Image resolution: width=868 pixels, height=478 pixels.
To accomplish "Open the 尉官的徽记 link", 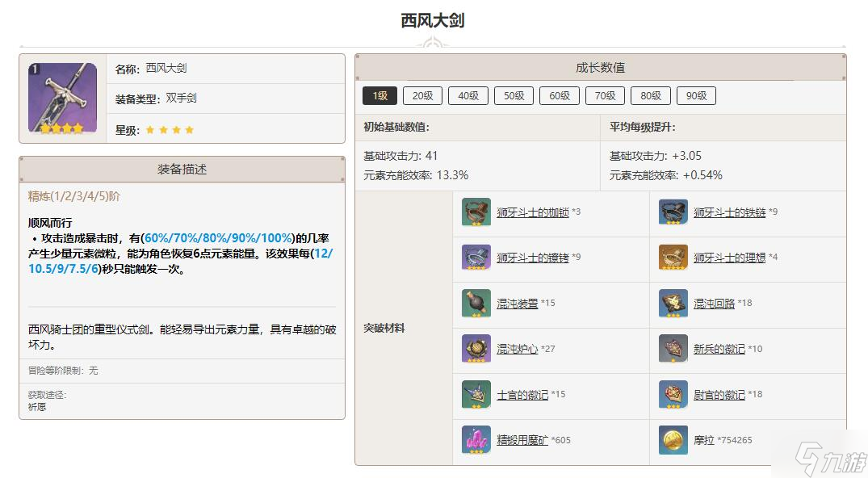I will click(719, 395).
